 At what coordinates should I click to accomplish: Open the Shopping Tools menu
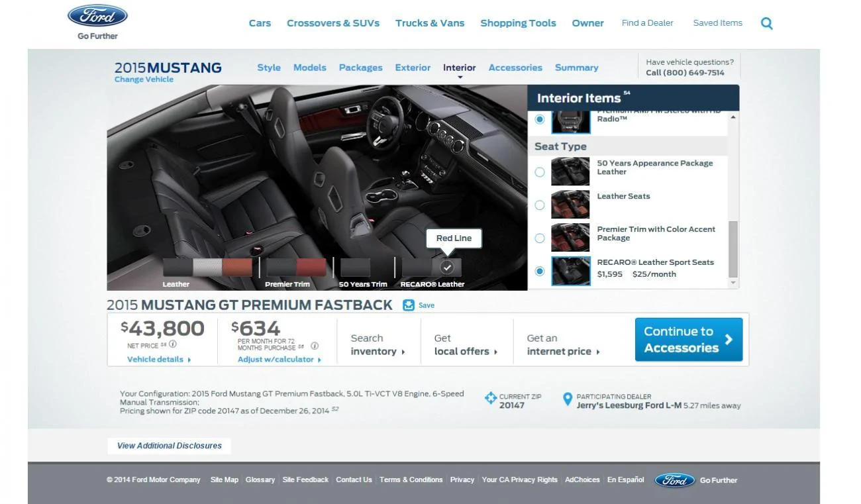point(518,23)
